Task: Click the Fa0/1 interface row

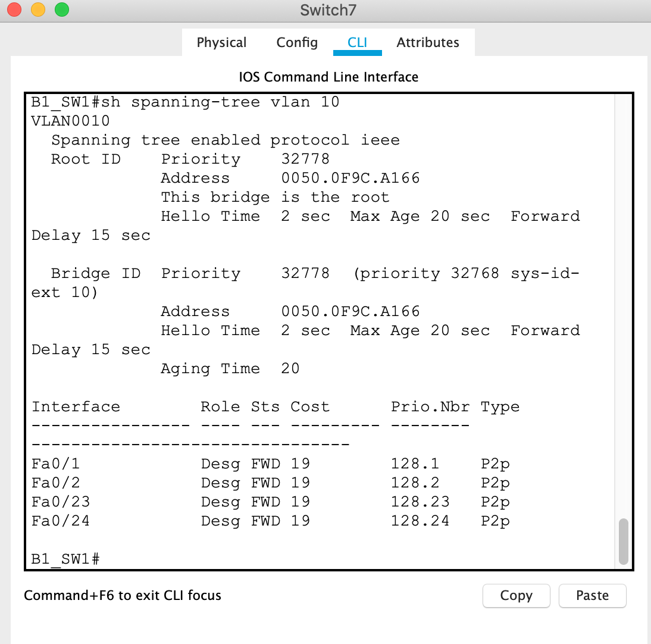Action: 271,464
